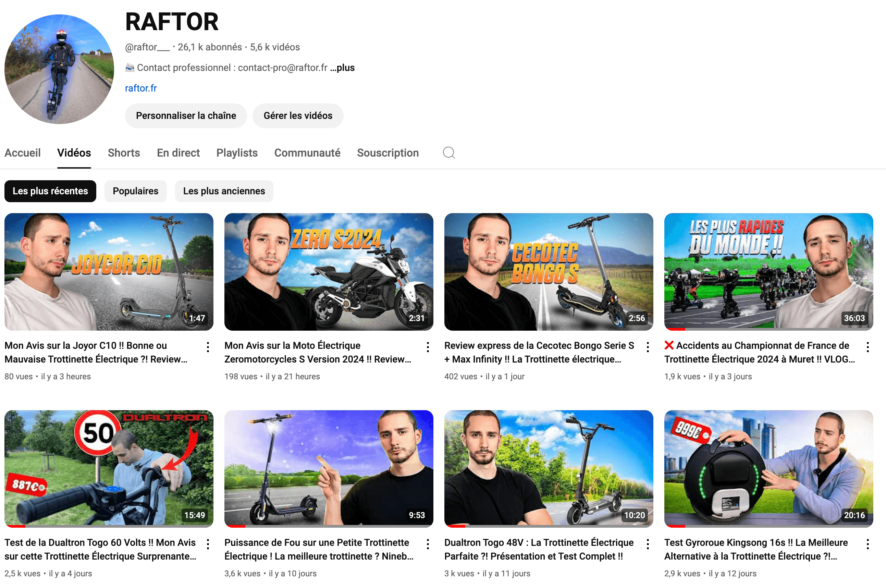Viewport: 886px width, 588px height.
Task: Click the RAFTOR channel avatar picture
Action: (x=59, y=69)
